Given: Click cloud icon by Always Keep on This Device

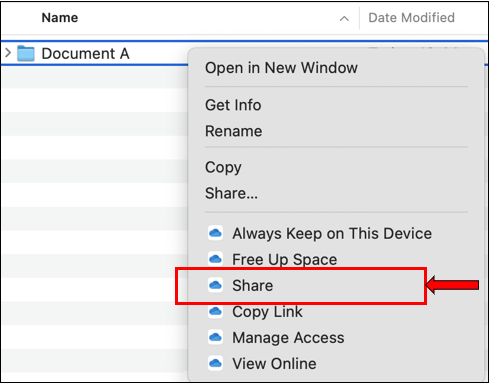Looking at the screenshot, I should [215, 233].
